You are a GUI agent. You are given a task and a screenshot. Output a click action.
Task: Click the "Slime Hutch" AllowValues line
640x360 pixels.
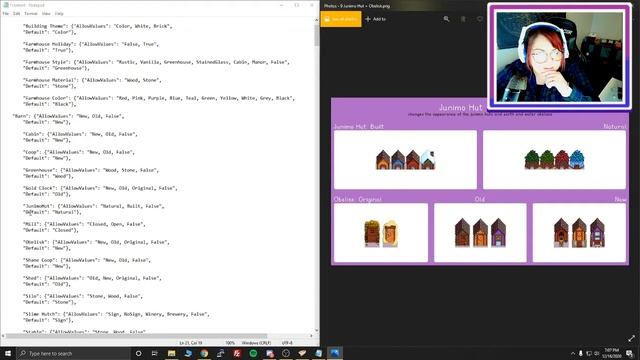(116, 314)
